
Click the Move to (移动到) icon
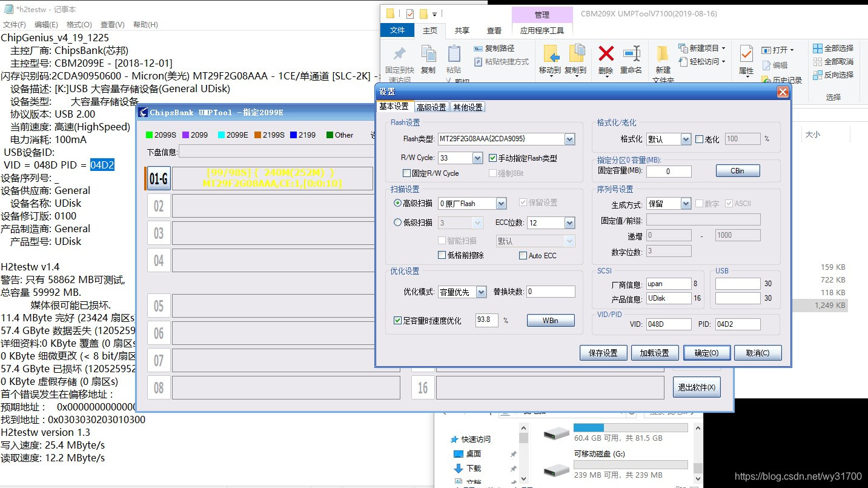point(550,53)
